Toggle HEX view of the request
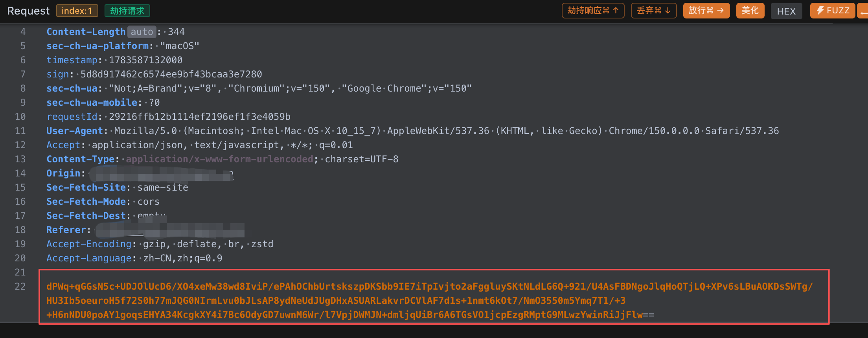The width and height of the screenshot is (868, 338). pos(786,11)
